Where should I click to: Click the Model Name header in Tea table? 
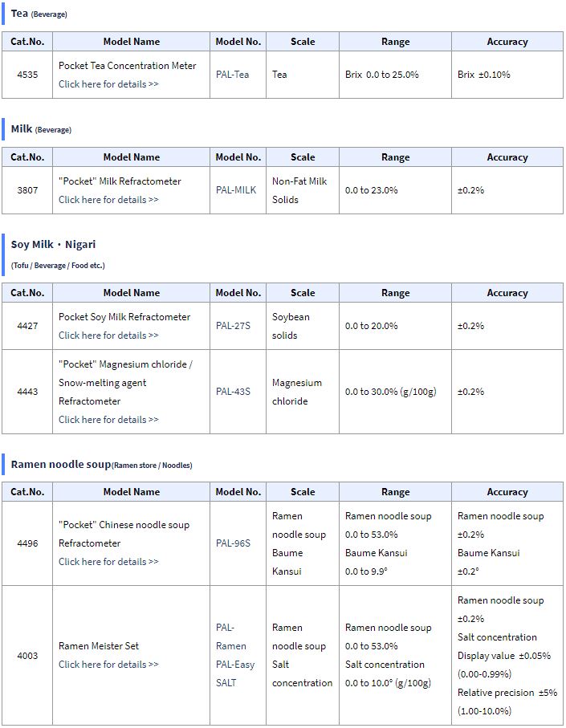pyautogui.click(x=132, y=42)
